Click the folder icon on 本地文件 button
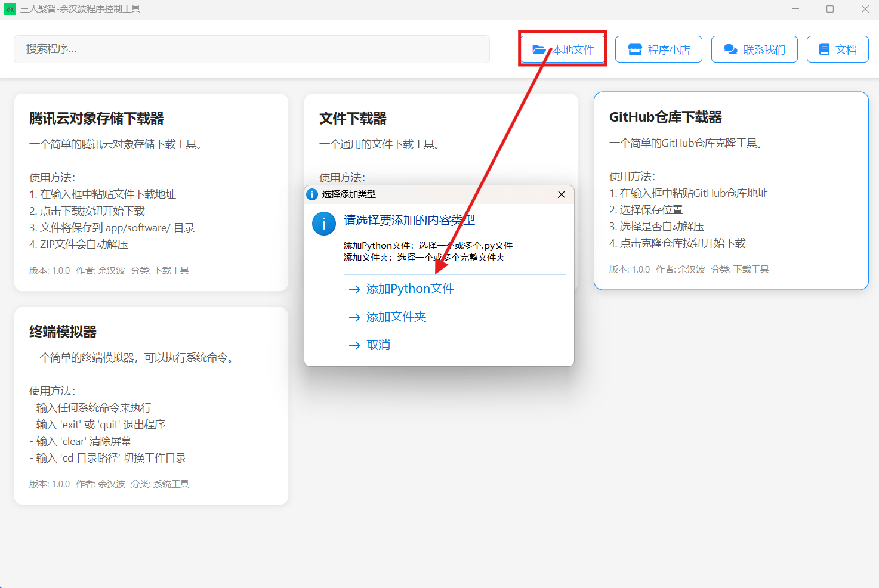The width and height of the screenshot is (879, 588). tap(539, 49)
